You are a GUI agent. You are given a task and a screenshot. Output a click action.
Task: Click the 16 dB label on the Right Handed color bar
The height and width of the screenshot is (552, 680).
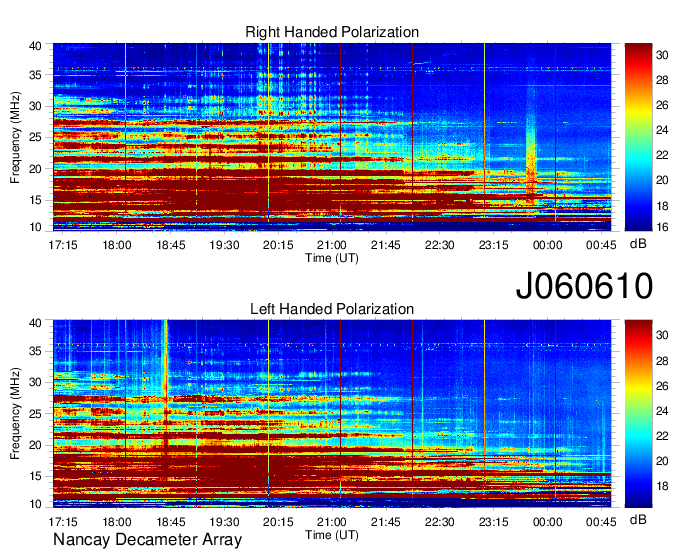[x=662, y=227]
